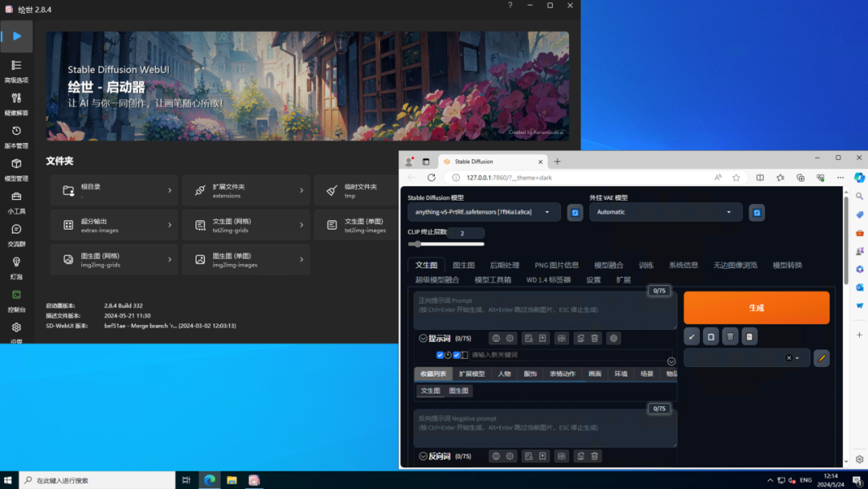Viewport: 868px width, 489px height.
Task: Switch to the 图生图 main tab
Action: pyautogui.click(x=464, y=265)
